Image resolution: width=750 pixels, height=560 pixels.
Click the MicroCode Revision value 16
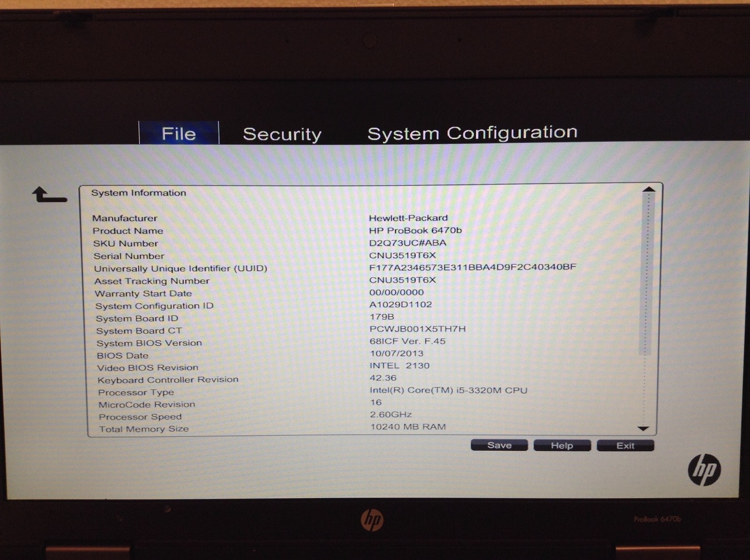click(376, 402)
